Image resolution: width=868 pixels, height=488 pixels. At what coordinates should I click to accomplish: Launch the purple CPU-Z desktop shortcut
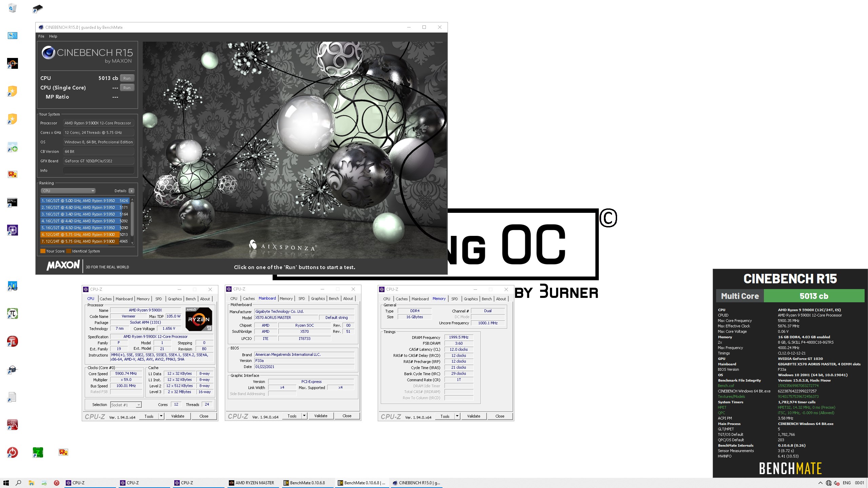pyautogui.click(x=13, y=230)
